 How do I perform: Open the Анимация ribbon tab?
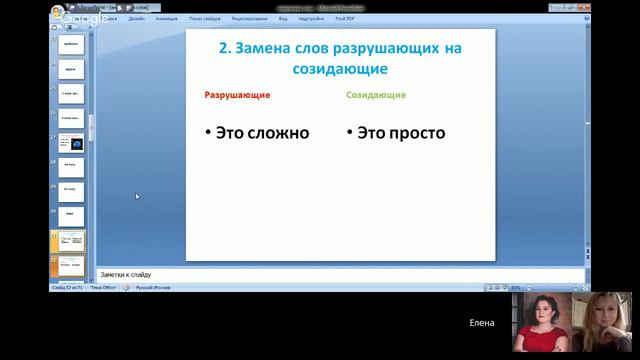pyautogui.click(x=166, y=19)
